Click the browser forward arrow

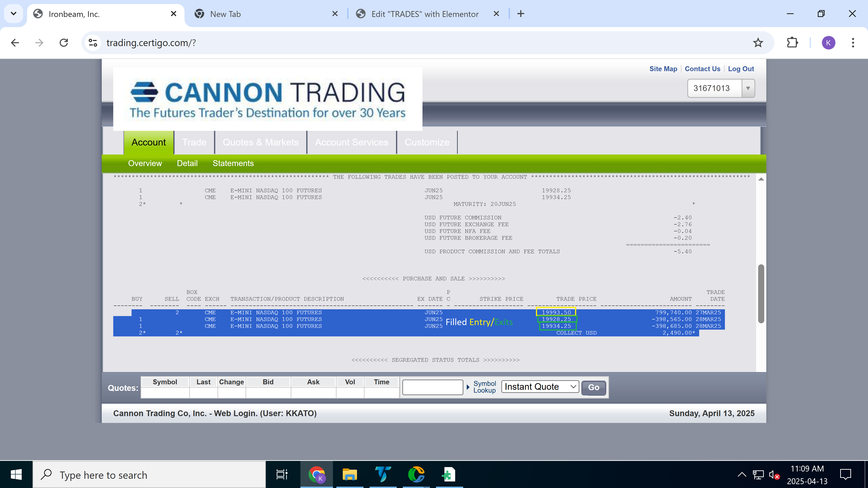(39, 43)
